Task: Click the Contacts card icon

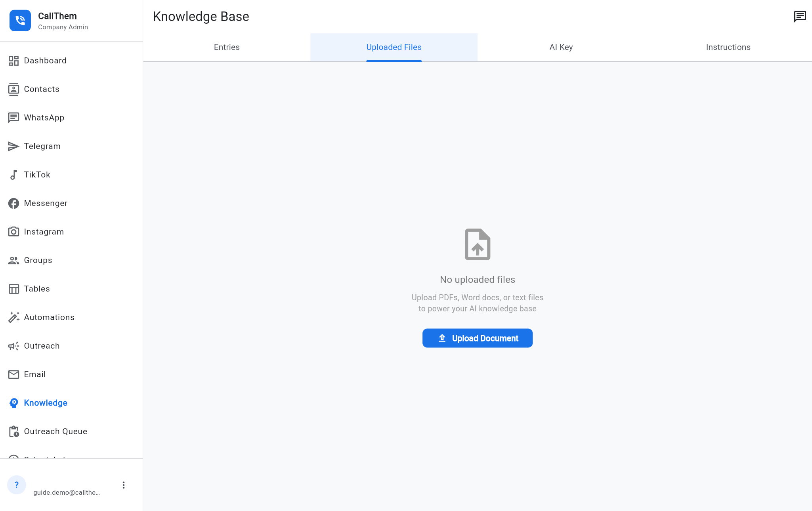Action: coord(13,89)
